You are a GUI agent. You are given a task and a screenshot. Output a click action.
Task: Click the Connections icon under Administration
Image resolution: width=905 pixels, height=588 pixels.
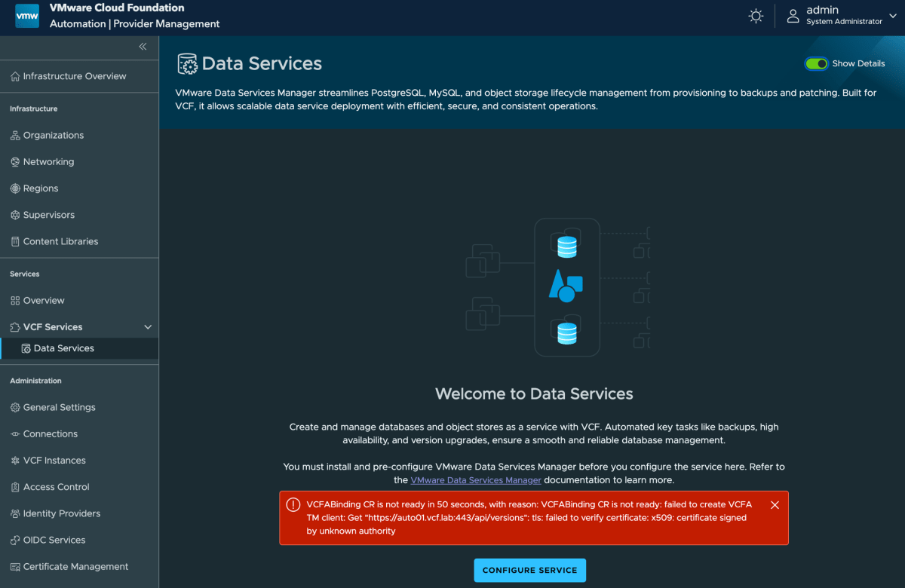coord(17,433)
